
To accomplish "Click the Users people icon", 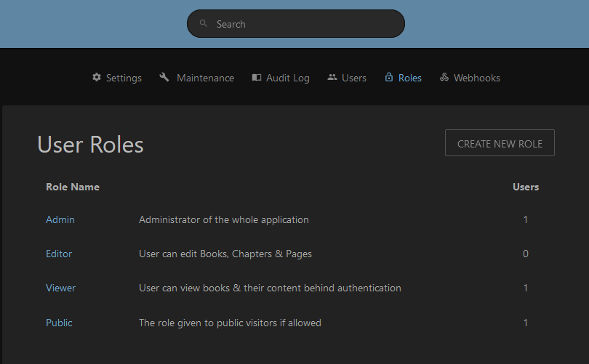I will tap(332, 77).
